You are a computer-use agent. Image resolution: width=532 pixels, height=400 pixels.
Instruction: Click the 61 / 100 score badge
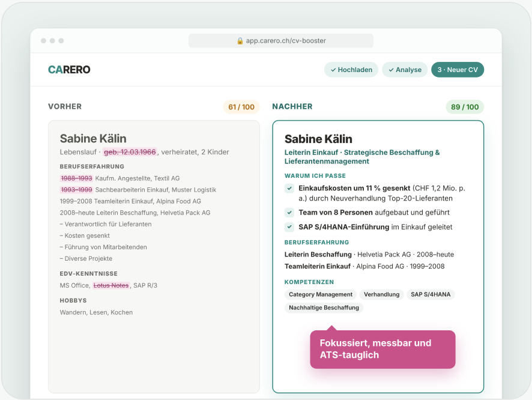pyautogui.click(x=241, y=107)
